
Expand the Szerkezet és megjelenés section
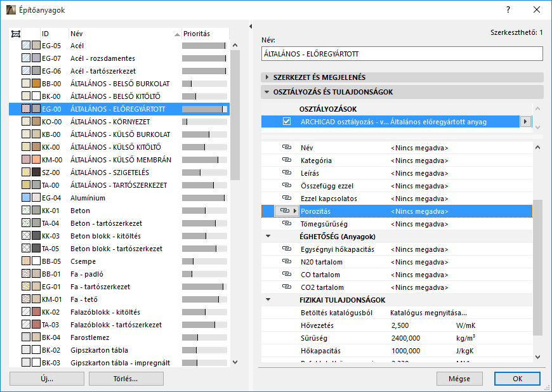pyautogui.click(x=267, y=77)
